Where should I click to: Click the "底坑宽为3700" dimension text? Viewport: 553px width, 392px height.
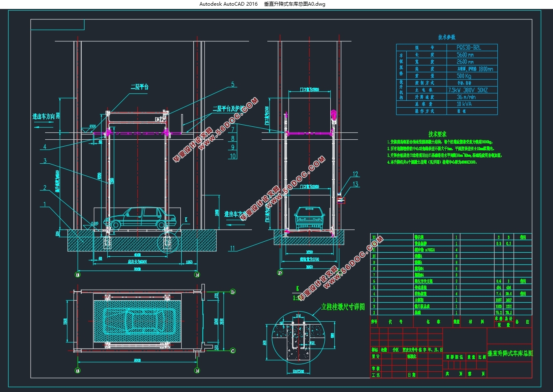click(310, 259)
